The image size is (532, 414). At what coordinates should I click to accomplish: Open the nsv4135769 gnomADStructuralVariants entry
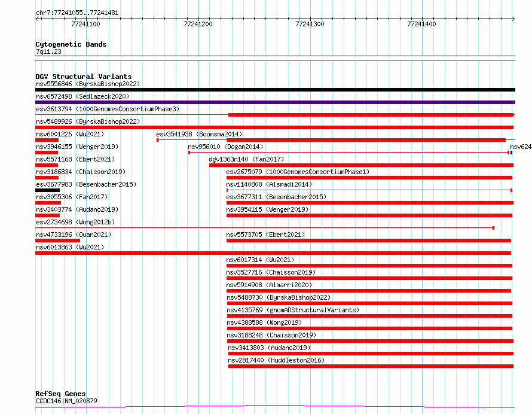coord(293,310)
